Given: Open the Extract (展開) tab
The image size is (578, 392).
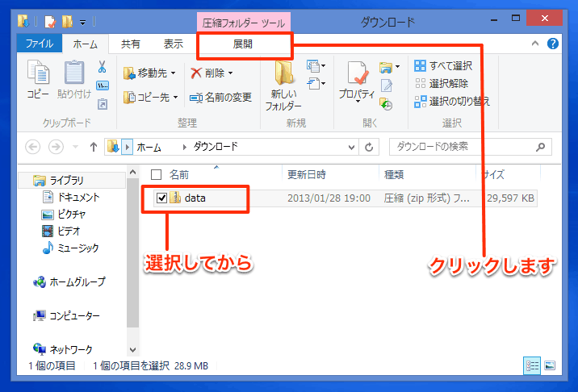Looking at the screenshot, I should click(243, 44).
